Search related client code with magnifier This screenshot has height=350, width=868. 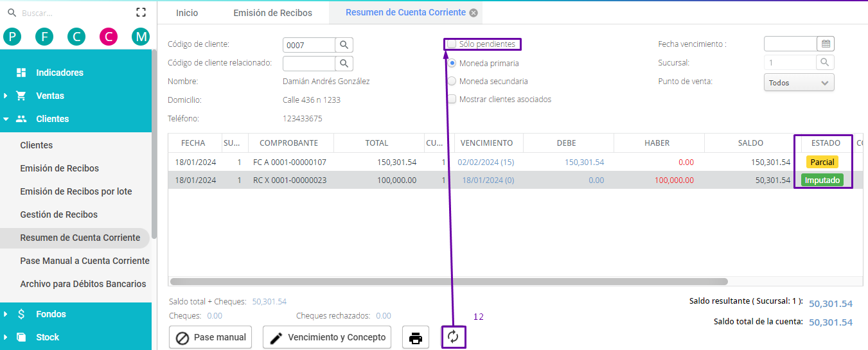344,63
